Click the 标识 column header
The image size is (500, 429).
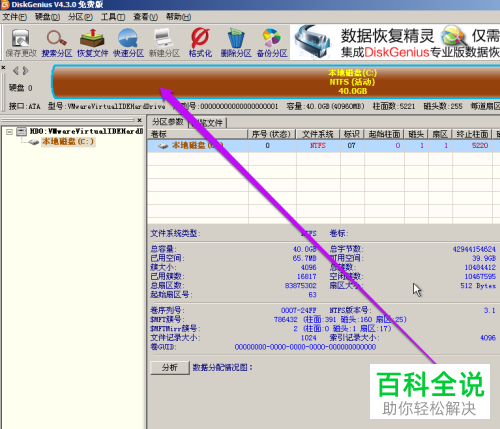352,134
